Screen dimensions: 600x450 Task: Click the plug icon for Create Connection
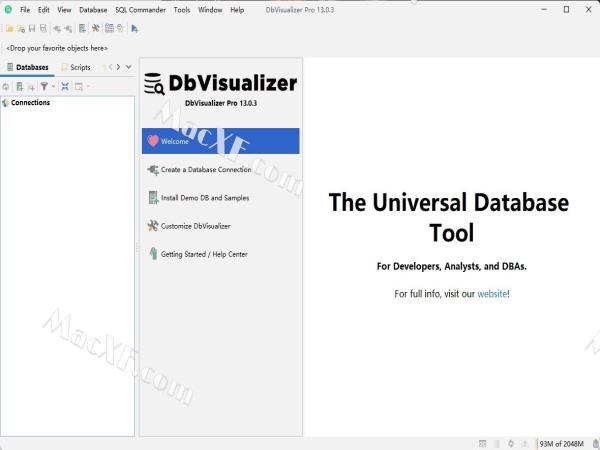tap(153, 170)
